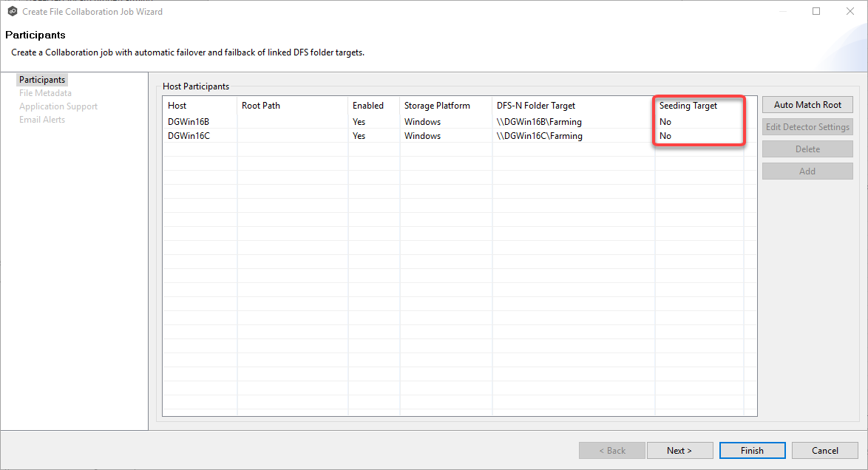Click the Storage Platform column header

click(x=422, y=105)
